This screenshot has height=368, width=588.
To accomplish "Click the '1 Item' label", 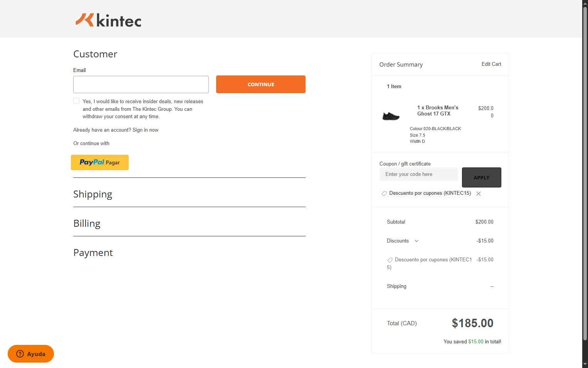I will click(x=394, y=87).
